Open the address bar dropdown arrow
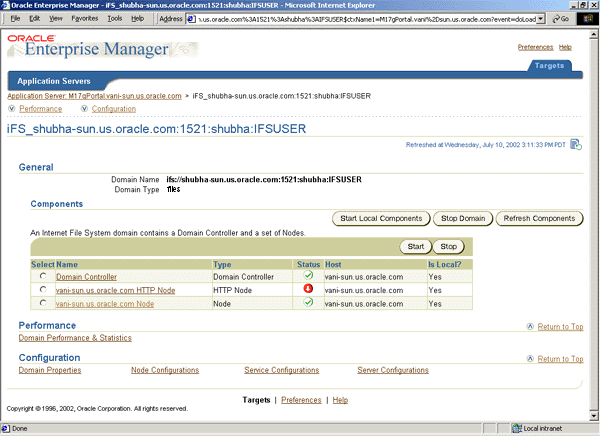Screen dimensions: 600x436 pyautogui.click(x=540, y=19)
